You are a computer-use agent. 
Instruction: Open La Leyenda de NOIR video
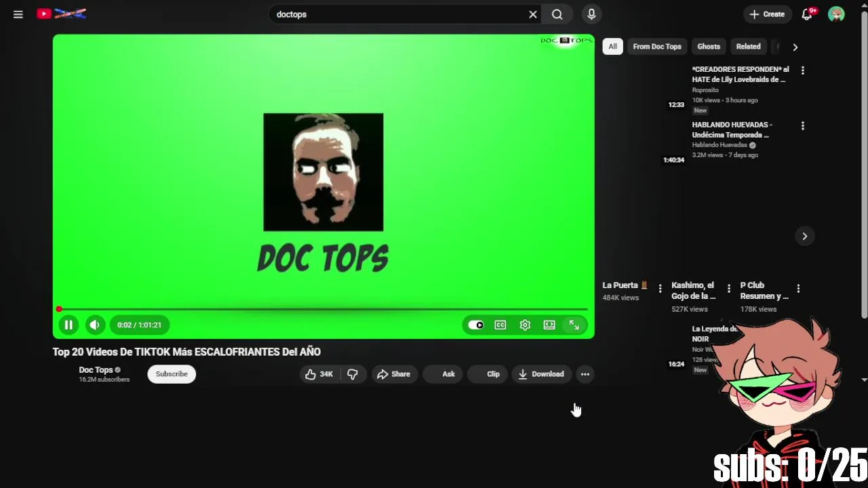pyautogui.click(x=714, y=333)
